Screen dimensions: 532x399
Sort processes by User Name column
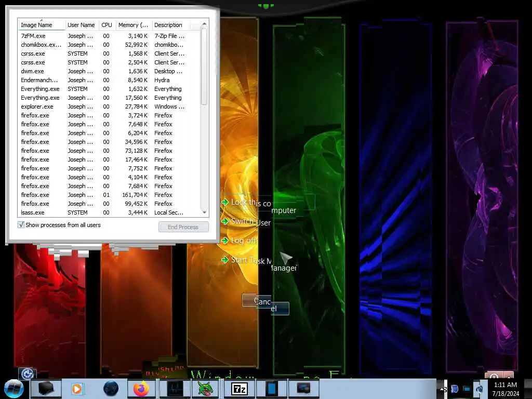pyautogui.click(x=82, y=25)
